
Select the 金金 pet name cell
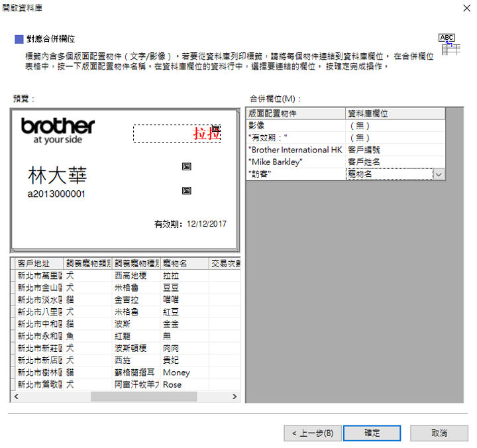point(185,324)
